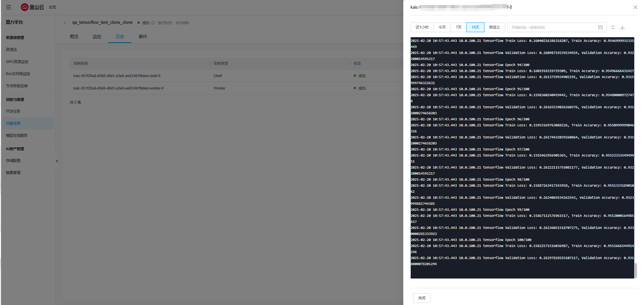Go back using the arrow beside qa_tensorflow_test_clone_clone
644x305 pixels.
pos(65,23)
